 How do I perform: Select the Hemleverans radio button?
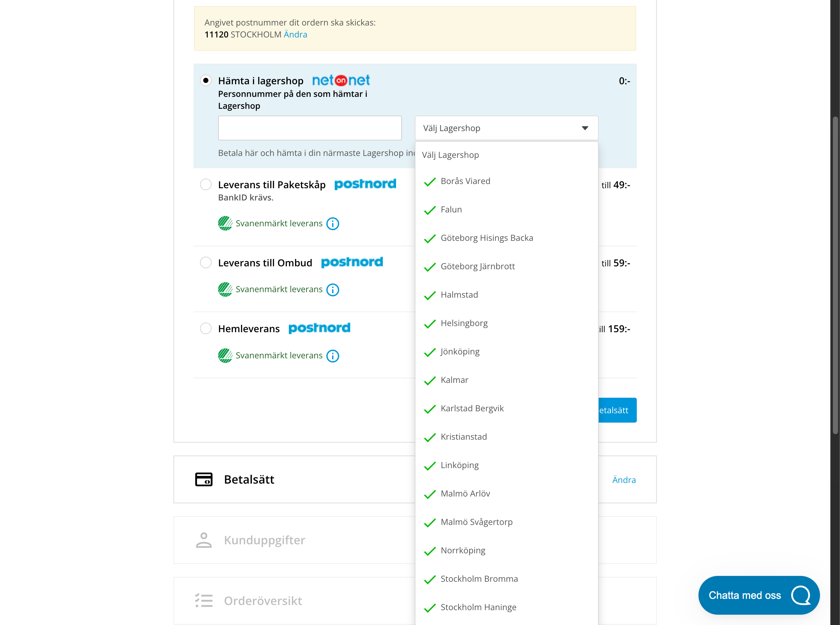205,328
